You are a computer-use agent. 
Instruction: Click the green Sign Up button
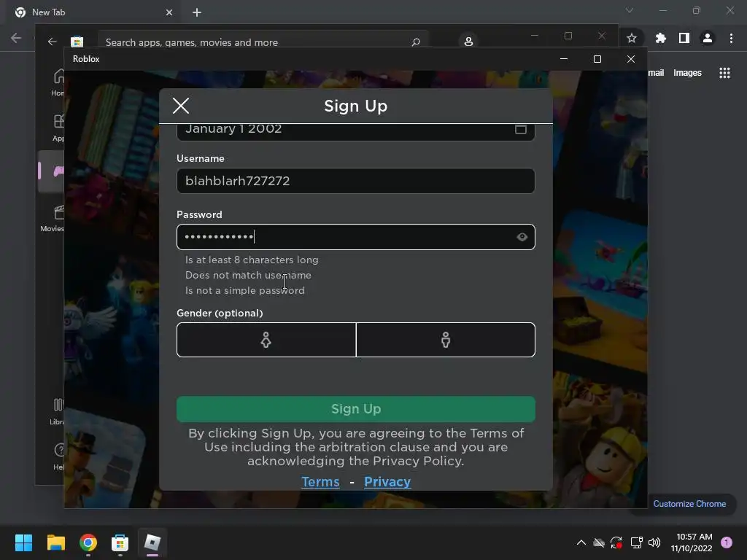pyautogui.click(x=355, y=409)
